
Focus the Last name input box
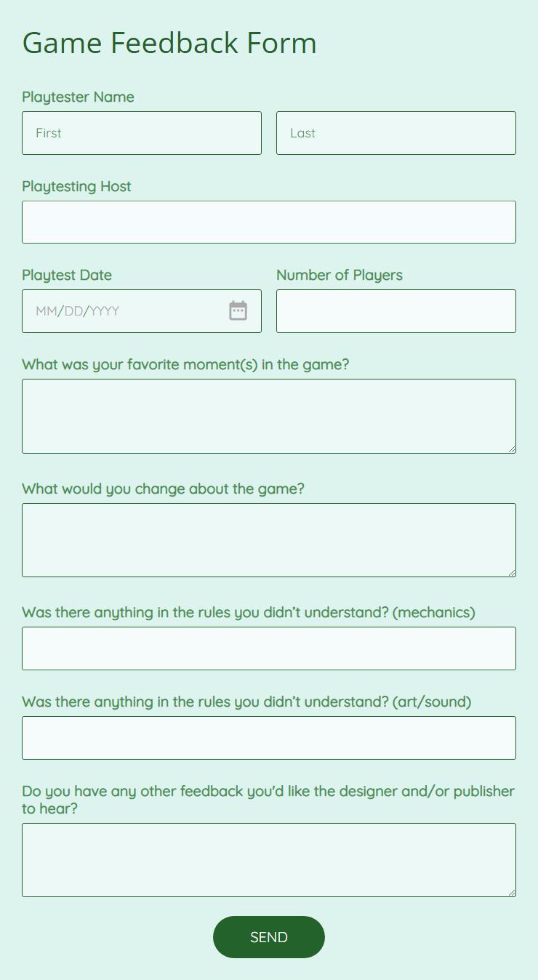396,133
